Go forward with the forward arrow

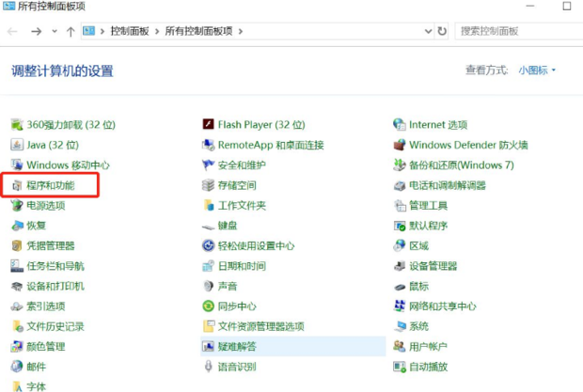coord(37,31)
